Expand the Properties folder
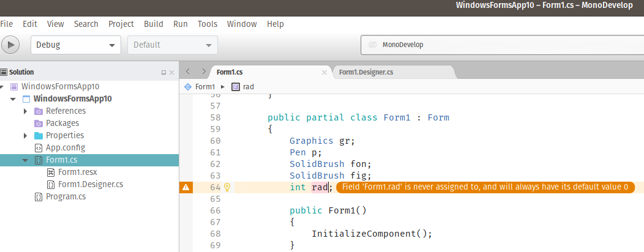 25,135
